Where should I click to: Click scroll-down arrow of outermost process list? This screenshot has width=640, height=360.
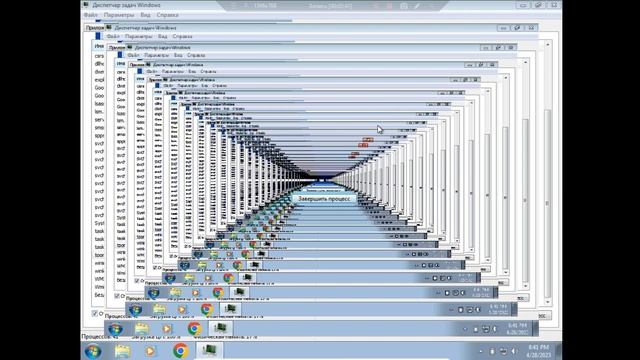548,302
